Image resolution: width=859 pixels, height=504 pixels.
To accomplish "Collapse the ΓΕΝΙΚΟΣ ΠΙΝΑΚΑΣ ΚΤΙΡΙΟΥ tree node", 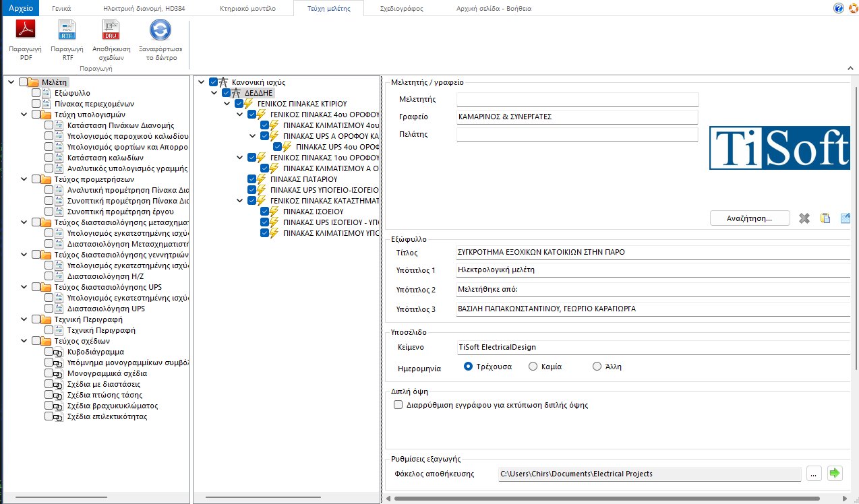I will [227, 103].
